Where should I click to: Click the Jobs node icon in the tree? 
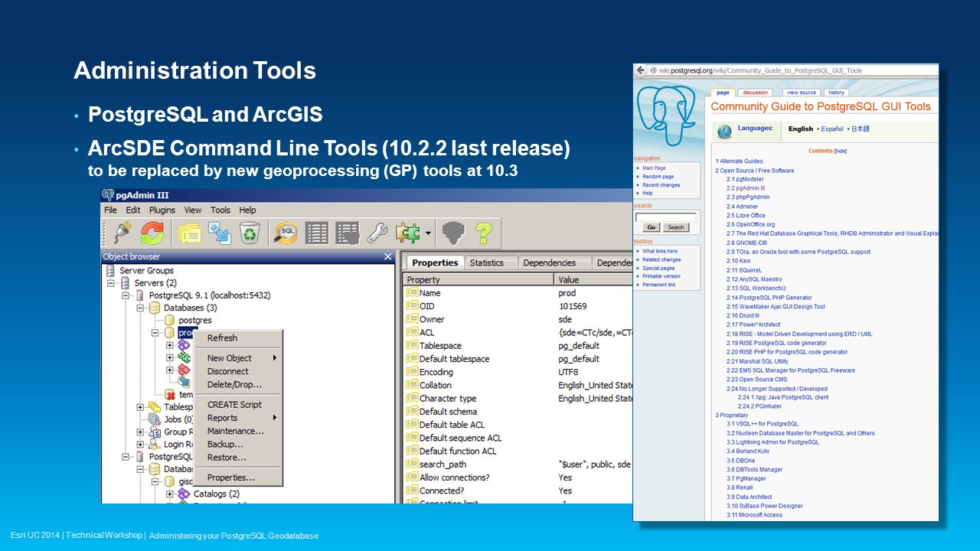tap(155, 419)
